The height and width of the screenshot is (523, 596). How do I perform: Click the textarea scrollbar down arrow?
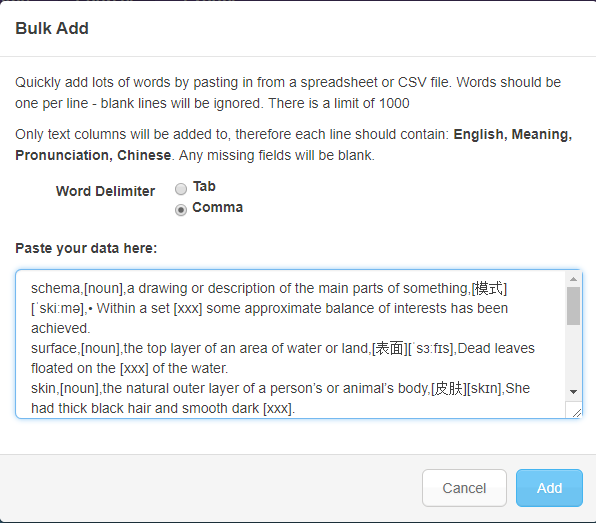(574, 392)
